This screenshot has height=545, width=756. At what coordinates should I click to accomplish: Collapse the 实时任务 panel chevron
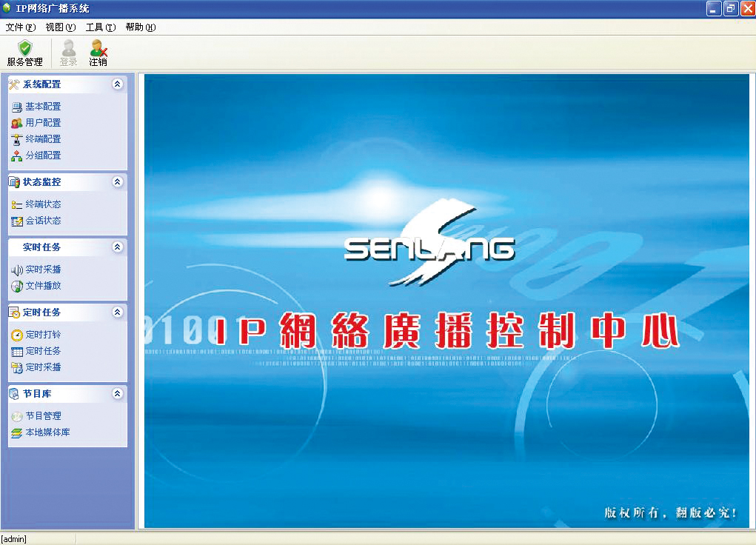[x=117, y=247]
